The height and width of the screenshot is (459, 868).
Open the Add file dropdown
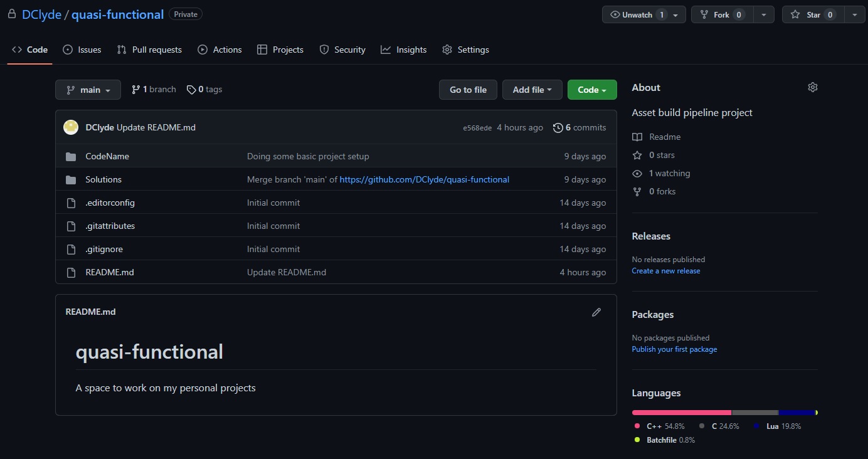[532, 90]
